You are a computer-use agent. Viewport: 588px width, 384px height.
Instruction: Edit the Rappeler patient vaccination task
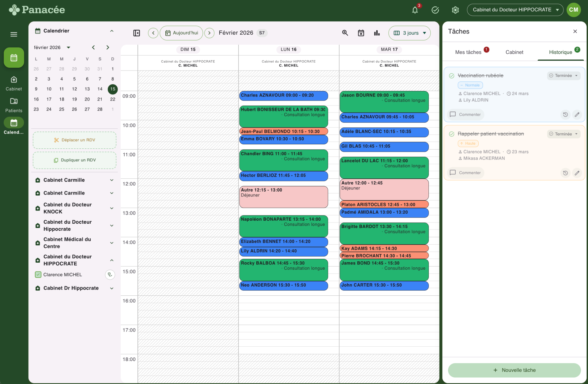click(x=577, y=173)
